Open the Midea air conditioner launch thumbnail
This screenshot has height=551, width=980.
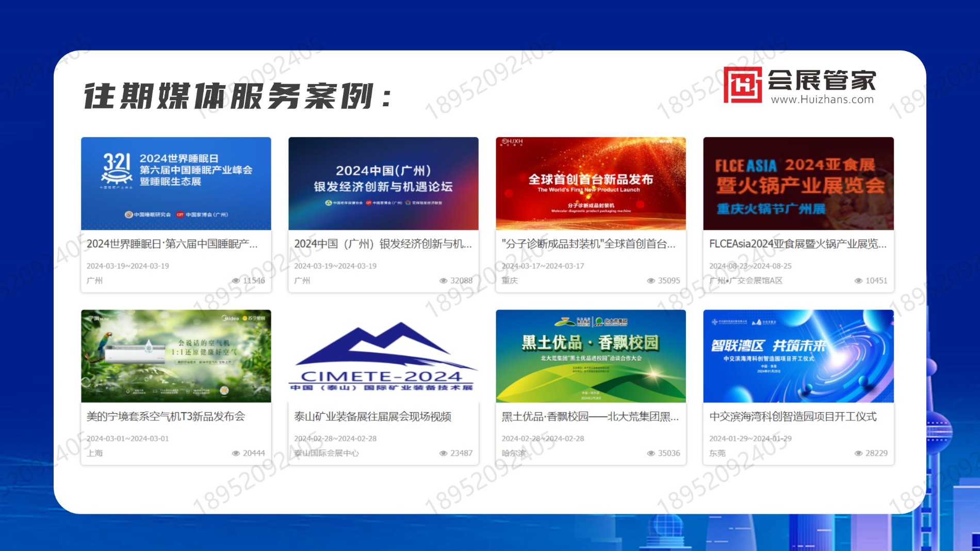coord(176,356)
